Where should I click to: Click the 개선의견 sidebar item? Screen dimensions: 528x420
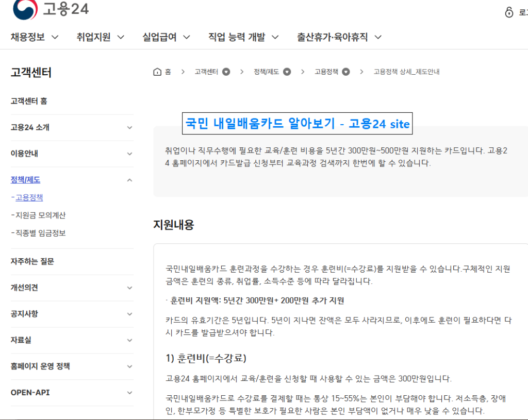tap(24, 288)
